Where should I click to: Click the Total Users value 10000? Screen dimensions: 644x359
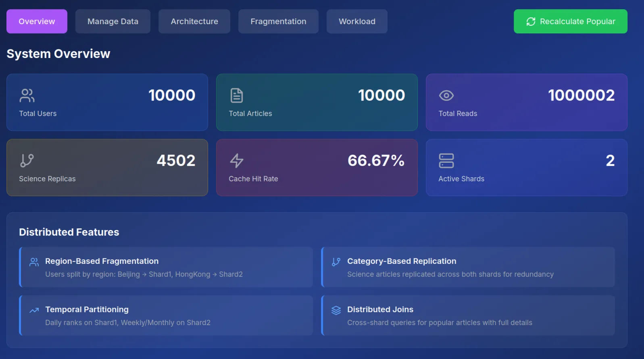172,95
